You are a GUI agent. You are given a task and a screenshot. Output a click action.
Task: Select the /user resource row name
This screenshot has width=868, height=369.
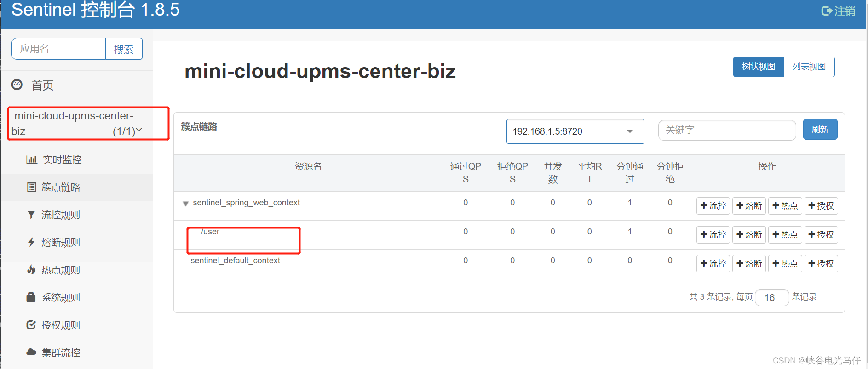click(x=210, y=232)
